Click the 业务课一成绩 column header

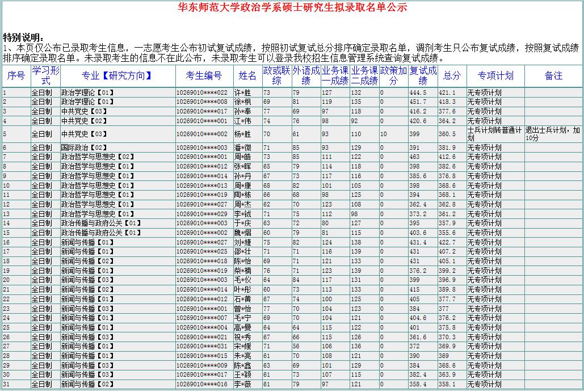[x=335, y=76]
